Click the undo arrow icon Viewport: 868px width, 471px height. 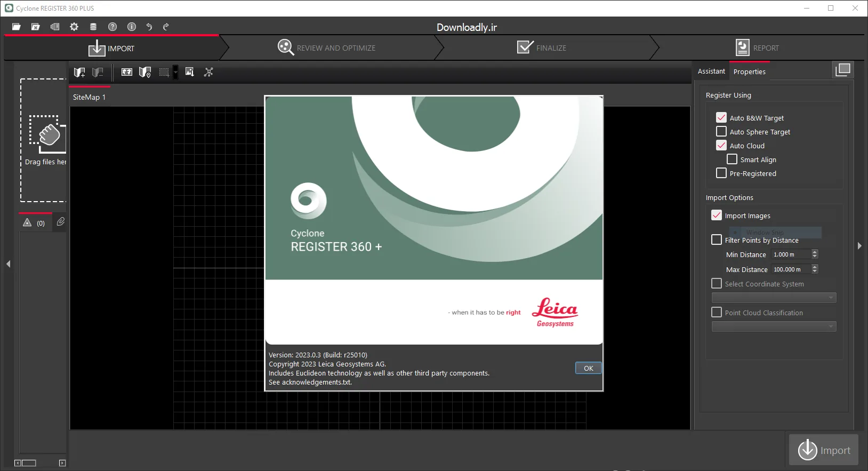tap(149, 27)
